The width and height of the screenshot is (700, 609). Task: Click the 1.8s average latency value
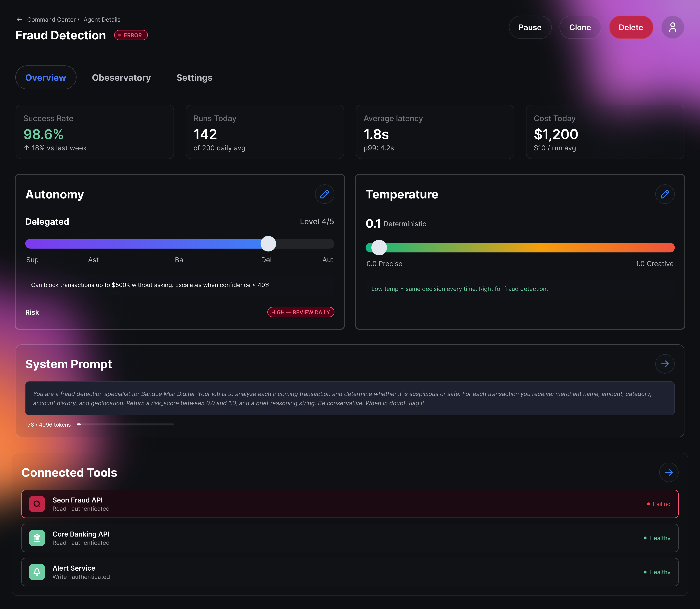376,134
